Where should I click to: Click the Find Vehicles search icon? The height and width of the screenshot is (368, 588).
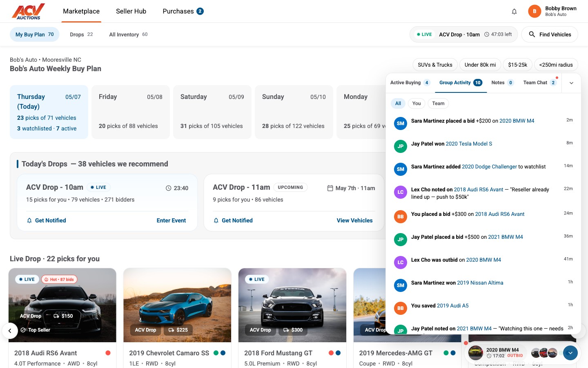532,34
